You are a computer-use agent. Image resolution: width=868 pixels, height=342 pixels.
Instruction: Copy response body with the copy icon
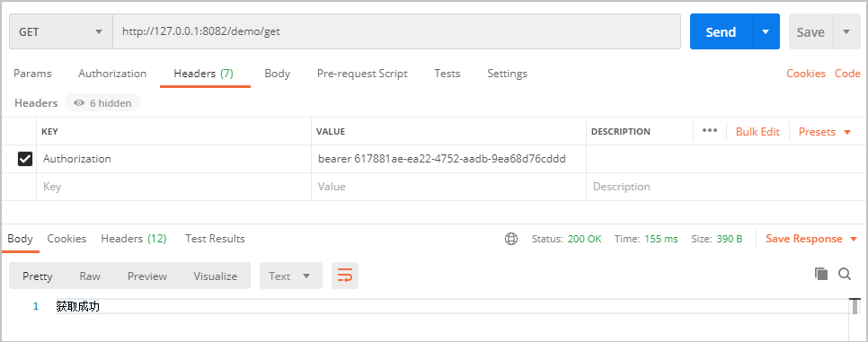tap(821, 274)
